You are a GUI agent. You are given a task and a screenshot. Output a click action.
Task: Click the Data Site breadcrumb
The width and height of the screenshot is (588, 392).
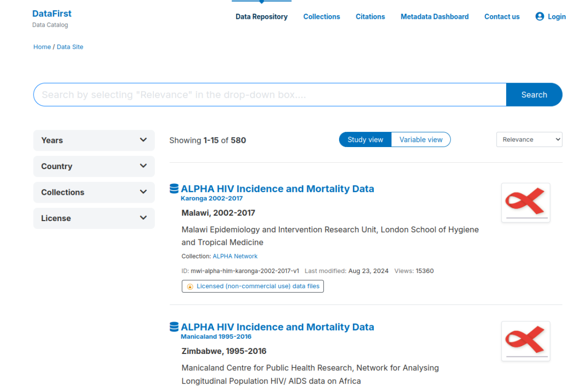[x=70, y=47]
